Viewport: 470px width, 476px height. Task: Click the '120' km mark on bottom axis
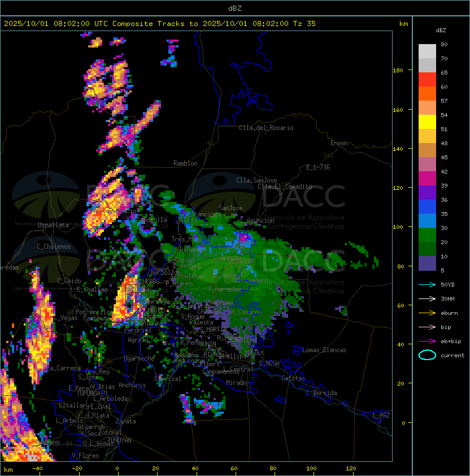pos(350,469)
